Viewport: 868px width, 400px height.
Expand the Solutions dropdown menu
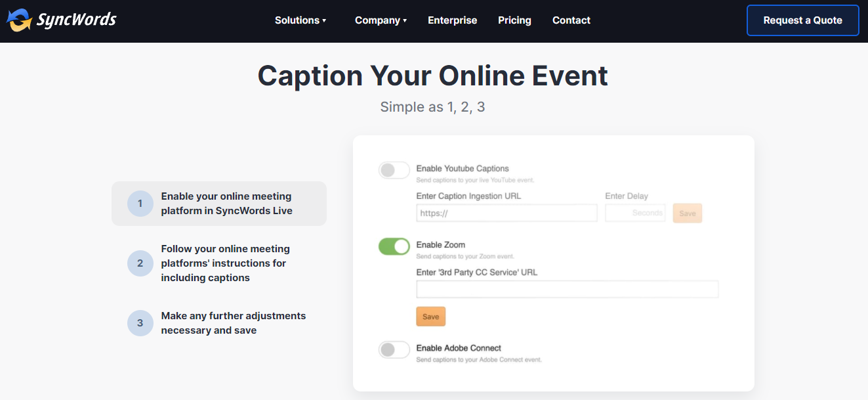point(300,20)
